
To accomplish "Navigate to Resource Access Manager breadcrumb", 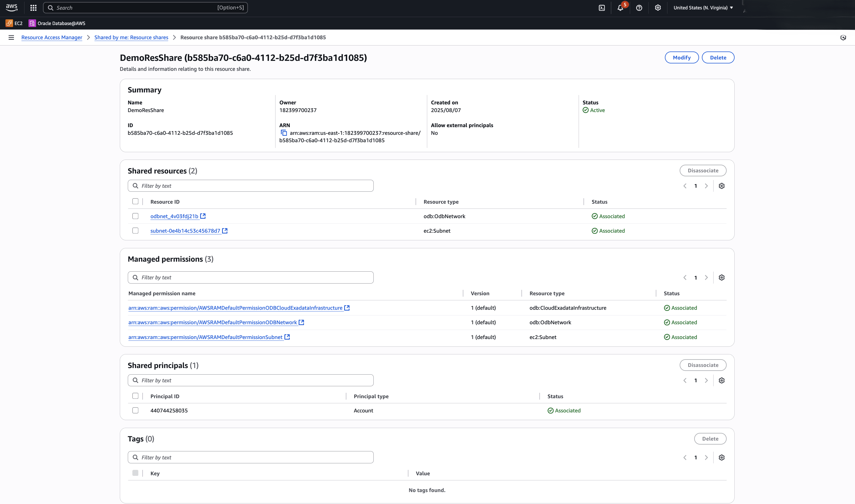I will [x=52, y=37].
